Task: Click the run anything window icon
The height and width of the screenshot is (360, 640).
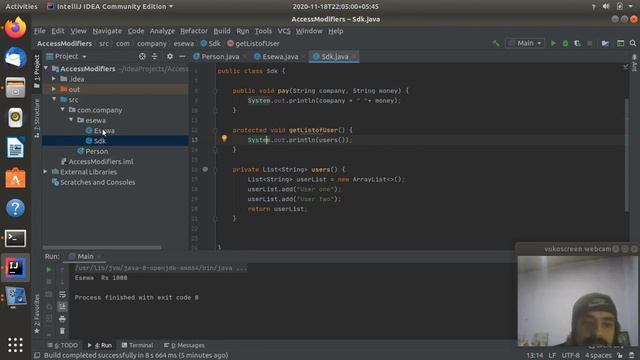Action: click(620, 43)
